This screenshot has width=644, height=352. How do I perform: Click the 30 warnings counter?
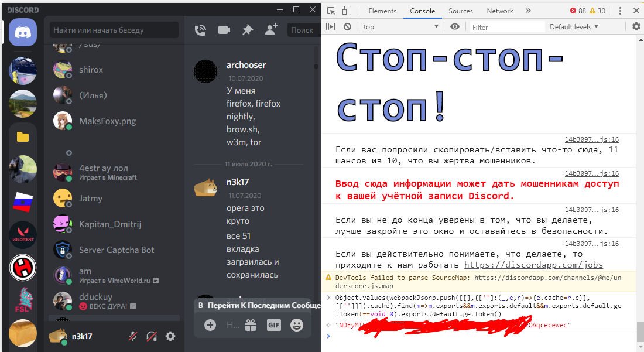(597, 11)
